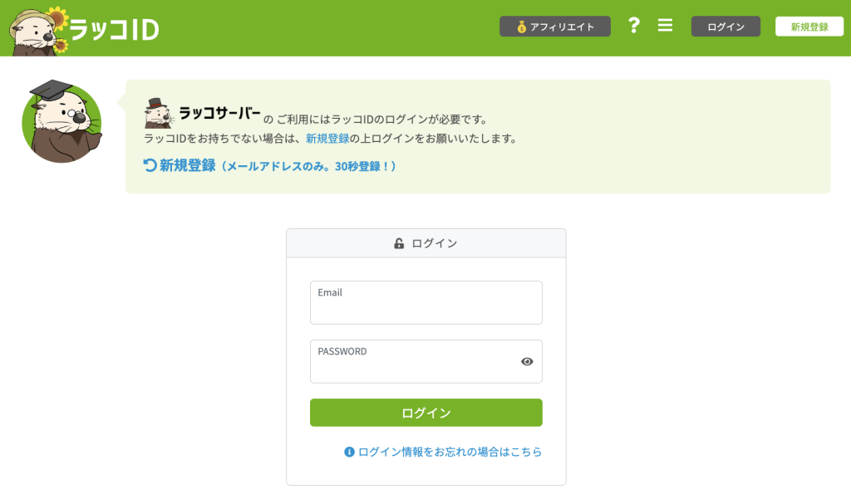
Task: Click the professor otter avatar image
Action: coord(62,121)
